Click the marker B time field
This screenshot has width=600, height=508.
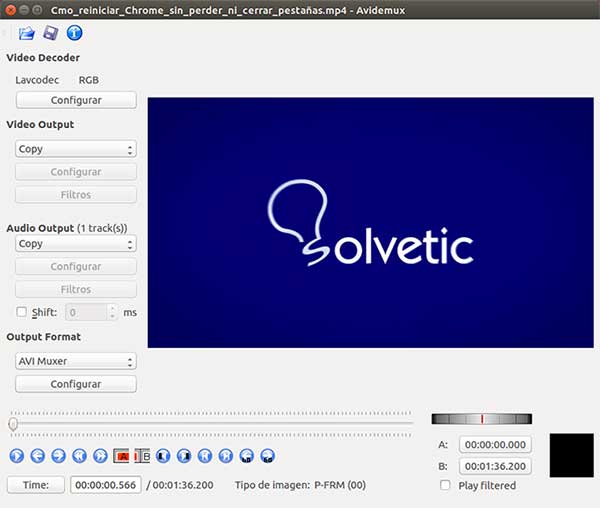point(495,466)
